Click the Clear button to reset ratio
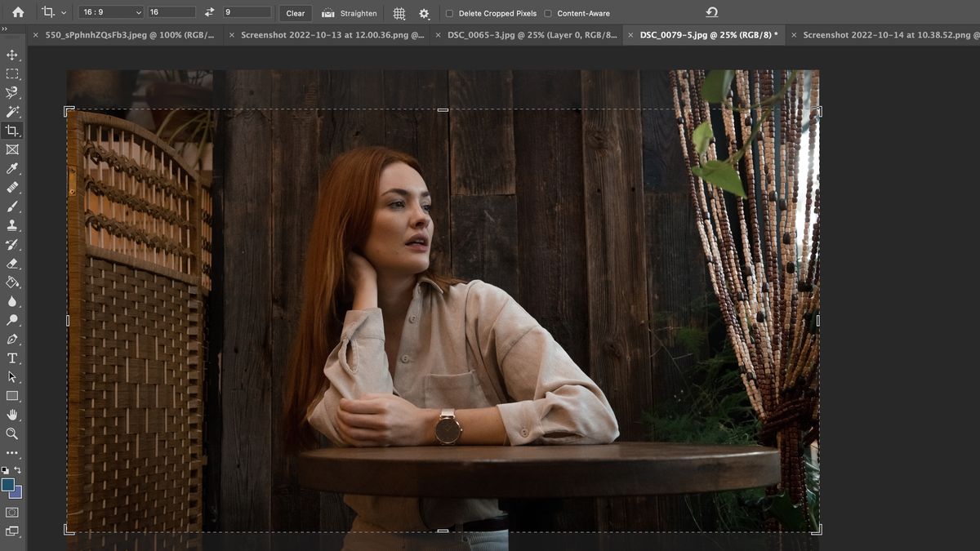The width and height of the screenshot is (980, 551). (295, 13)
